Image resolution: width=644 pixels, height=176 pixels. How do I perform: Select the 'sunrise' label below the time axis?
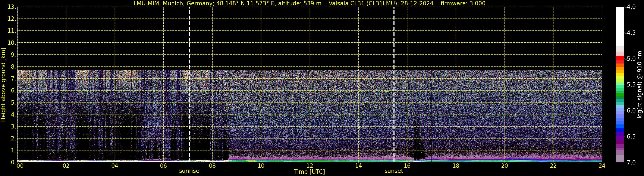[x=189, y=171]
